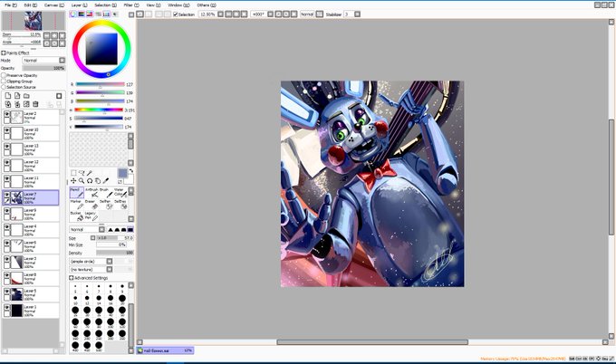Open the brush blend mode Normal dropdown
Viewport: 616px width, 364px height.
coord(87,229)
